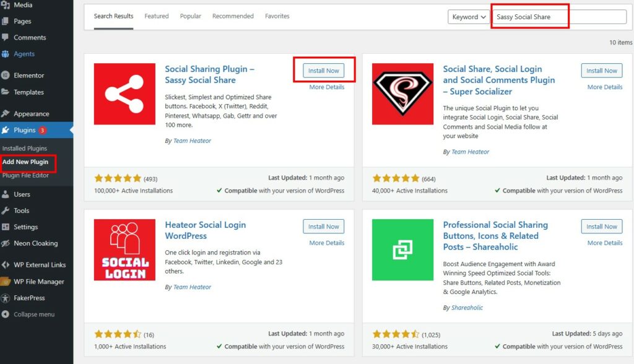Click the Elementor logo icon in sidebar
The width and height of the screenshot is (634, 364).
pos(5,76)
